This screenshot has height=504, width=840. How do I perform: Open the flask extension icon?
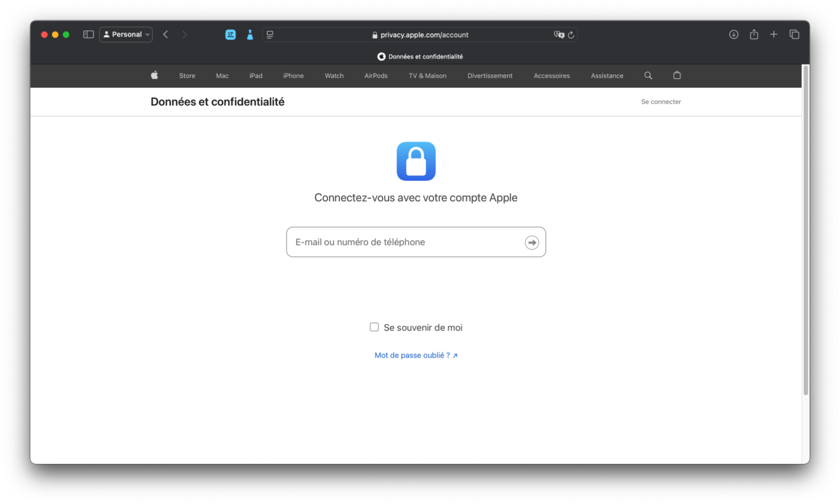tap(250, 35)
